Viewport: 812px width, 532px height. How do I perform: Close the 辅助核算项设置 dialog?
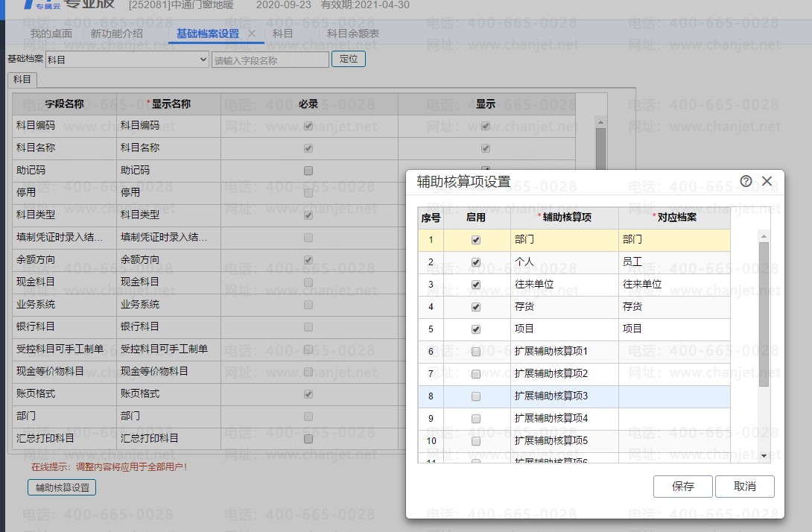[x=767, y=181]
